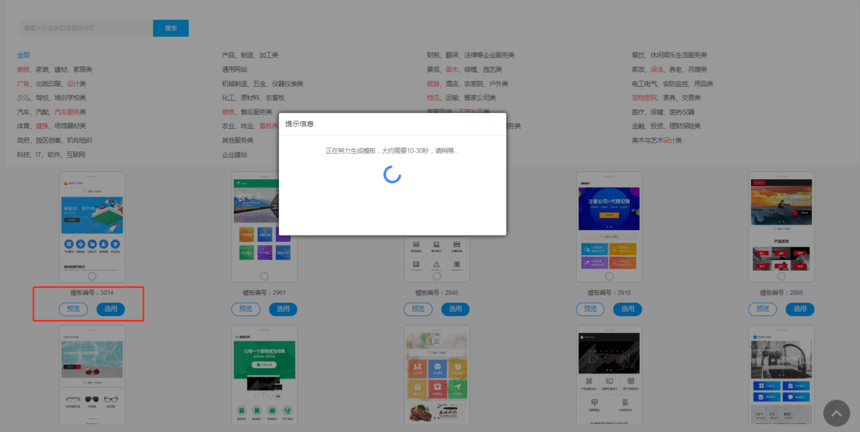The width and height of the screenshot is (860, 432).
Task: Click 选用 under template 2910
Action: click(627, 309)
